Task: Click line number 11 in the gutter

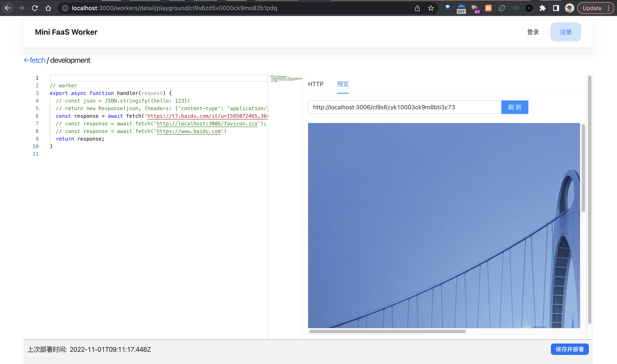Action: (x=36, y=154)
